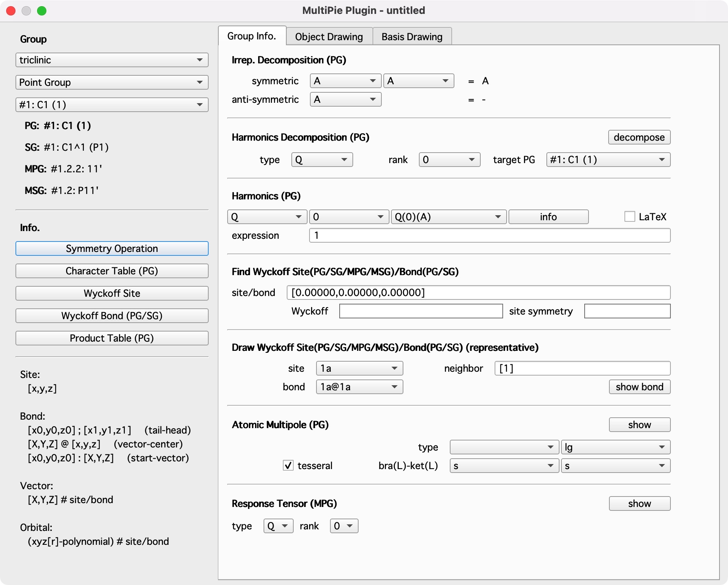Click the neighbor input field
This screenshot has width=728, height=585.
coord(582,368)
